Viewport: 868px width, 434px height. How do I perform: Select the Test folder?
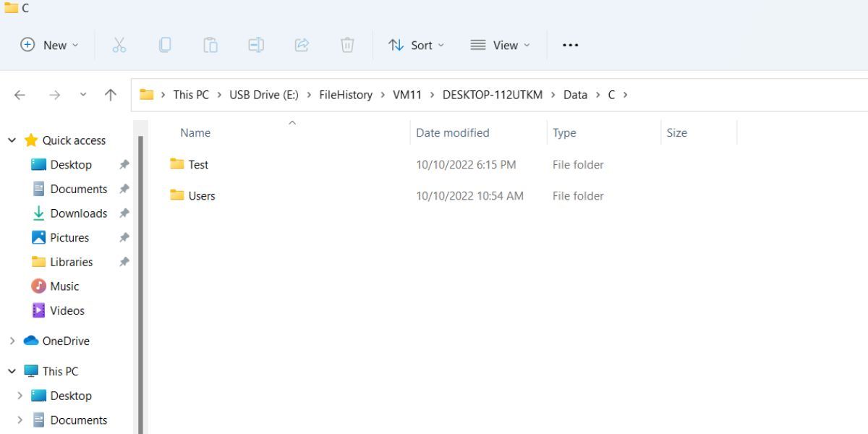point(198,164)
